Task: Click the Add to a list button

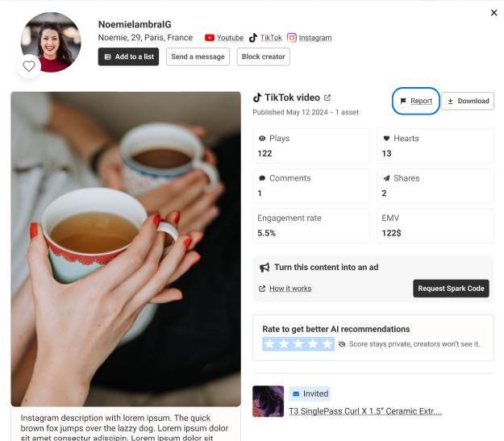Action: (129, 56)
